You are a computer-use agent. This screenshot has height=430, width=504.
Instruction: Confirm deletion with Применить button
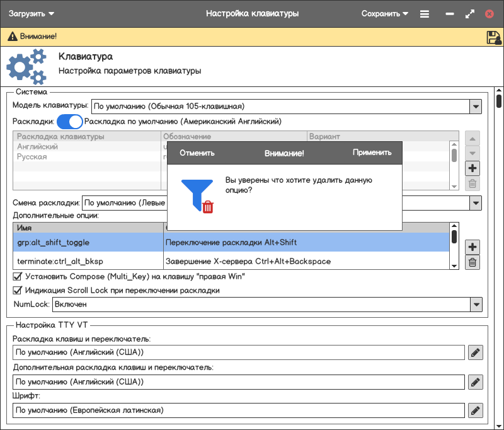pos(372,153)
